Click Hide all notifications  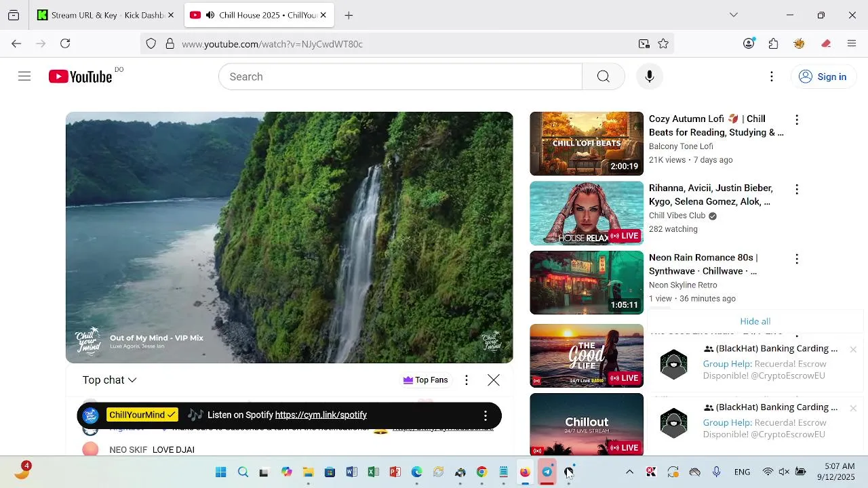coord(755,321)
